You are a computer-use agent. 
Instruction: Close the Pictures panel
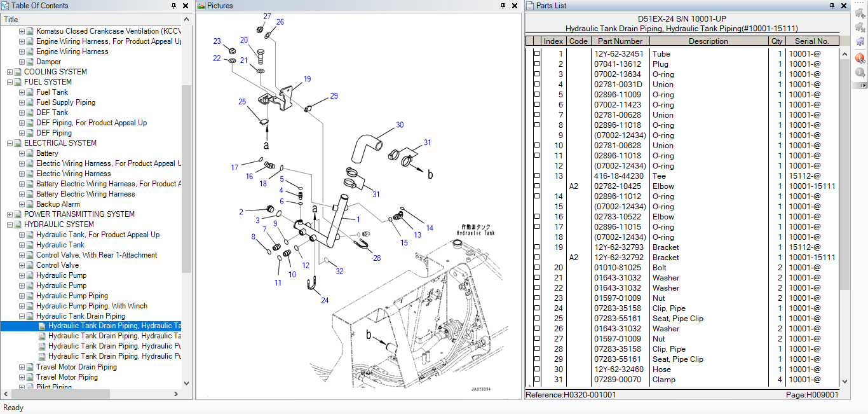(x=514, y=6)
